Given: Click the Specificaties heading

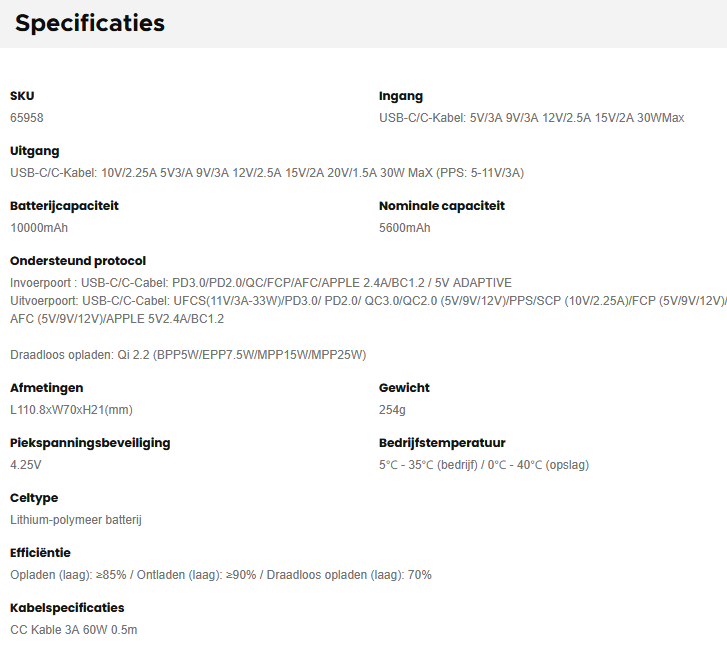Looking at the screenshot, I should 90,23.
